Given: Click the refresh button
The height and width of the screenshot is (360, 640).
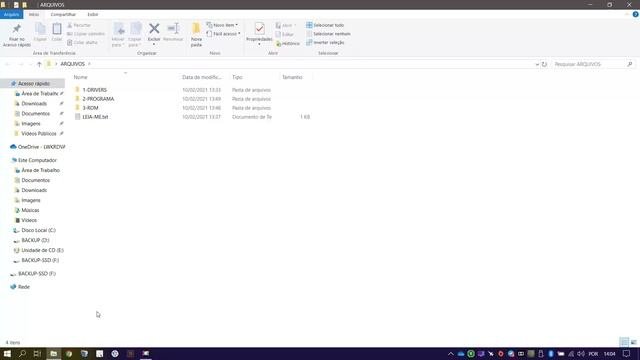Looking at the screenshot, I should click(544, 64).
